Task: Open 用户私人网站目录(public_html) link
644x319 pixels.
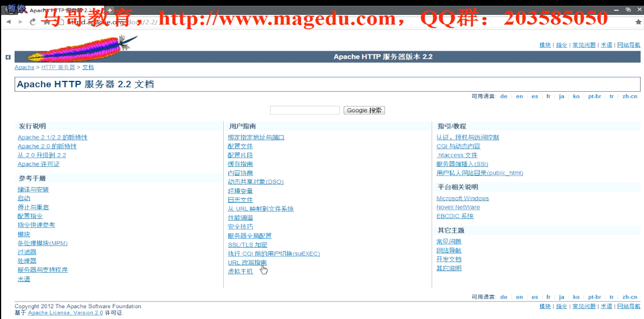Action: click(479, 173)
